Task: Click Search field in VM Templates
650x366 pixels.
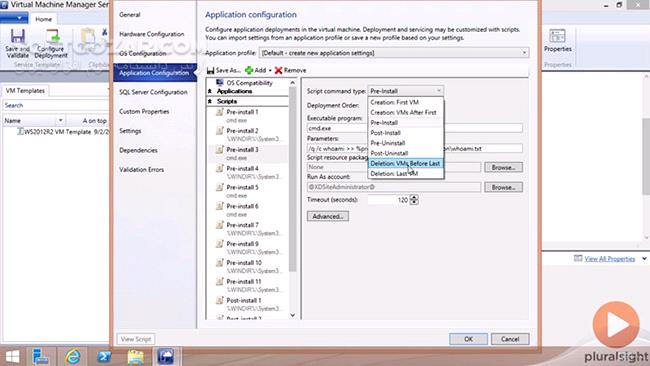Action: 56,105
